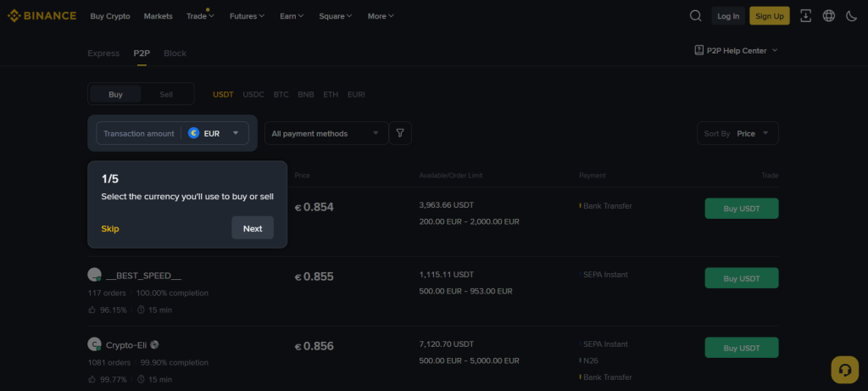Click Skip in the tutorial popup
The height and width of the screenshot is (391, 868).
(110, 229)
